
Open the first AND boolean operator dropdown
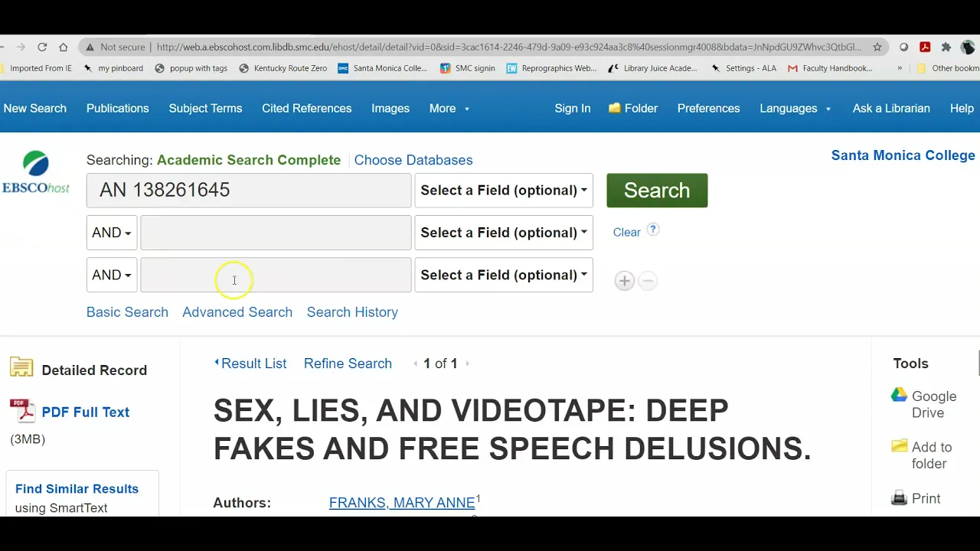[x=112, y=233]
